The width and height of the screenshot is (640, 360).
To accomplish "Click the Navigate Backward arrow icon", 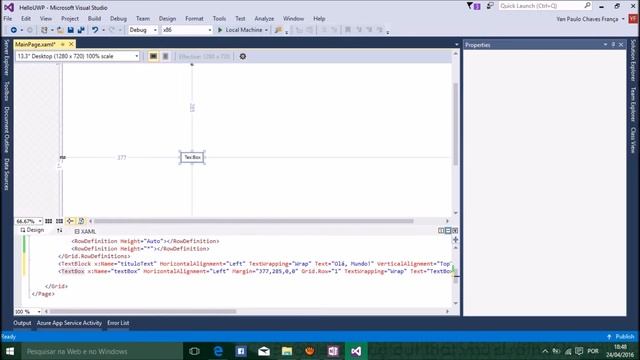I will click(x=13, y=30).
